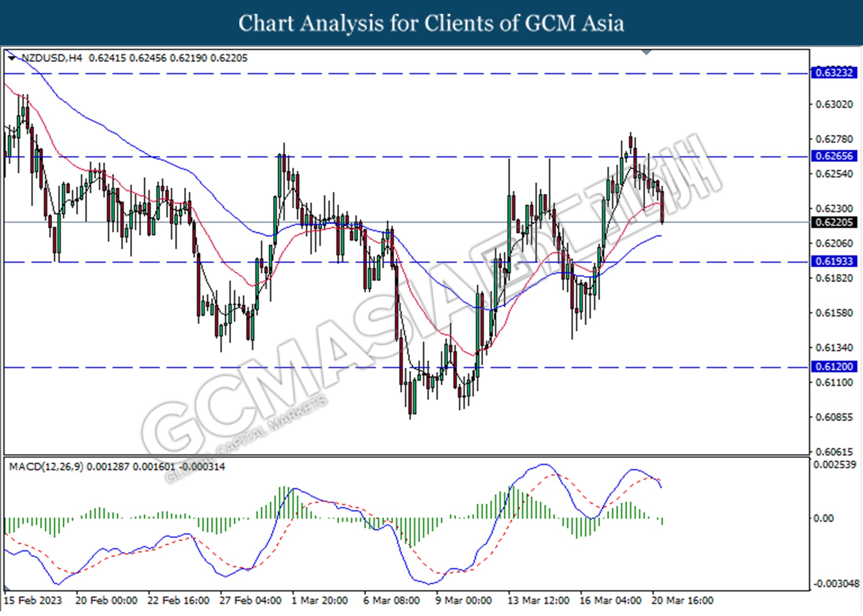Select the 0.62656 price level label
The width and height of the screenshot is (863, 616).
tap(835, 156)
